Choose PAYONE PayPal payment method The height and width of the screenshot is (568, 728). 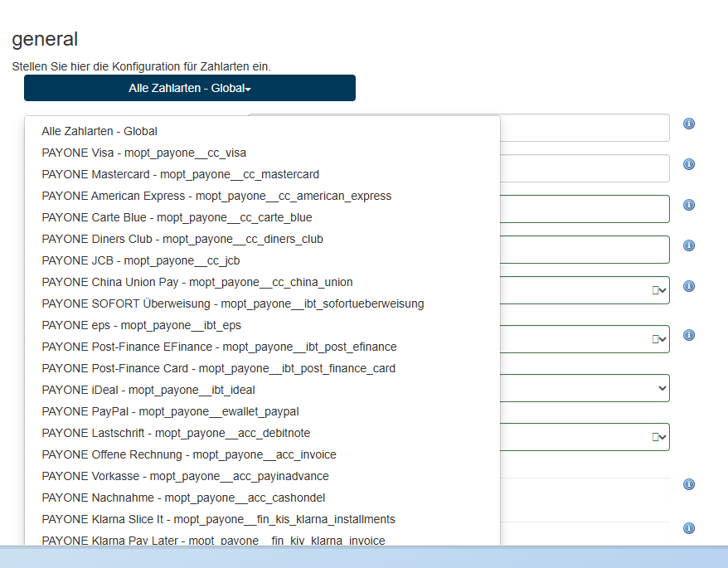(170, 411)
